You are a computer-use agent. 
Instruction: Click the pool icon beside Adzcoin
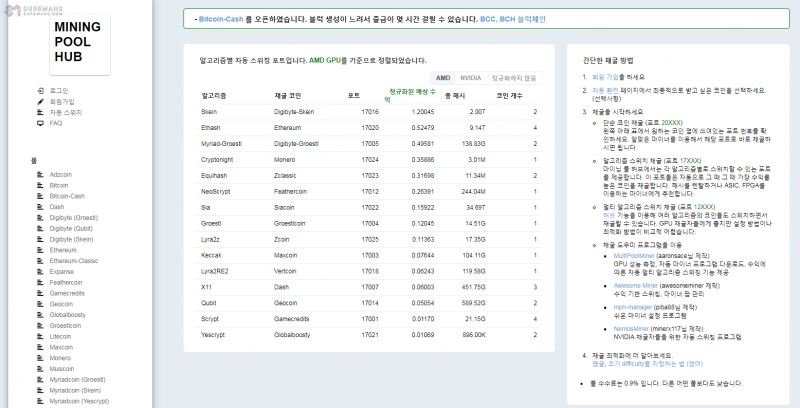coord(41,174)
